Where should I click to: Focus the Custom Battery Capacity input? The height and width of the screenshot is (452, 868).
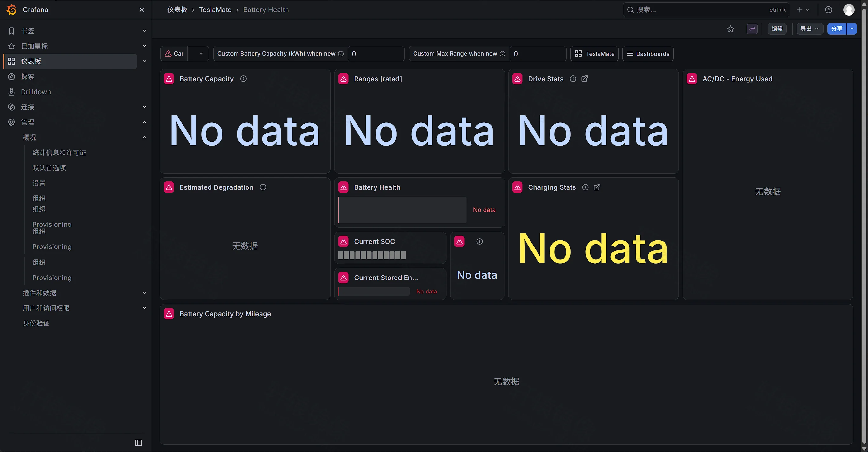[376, 54]
